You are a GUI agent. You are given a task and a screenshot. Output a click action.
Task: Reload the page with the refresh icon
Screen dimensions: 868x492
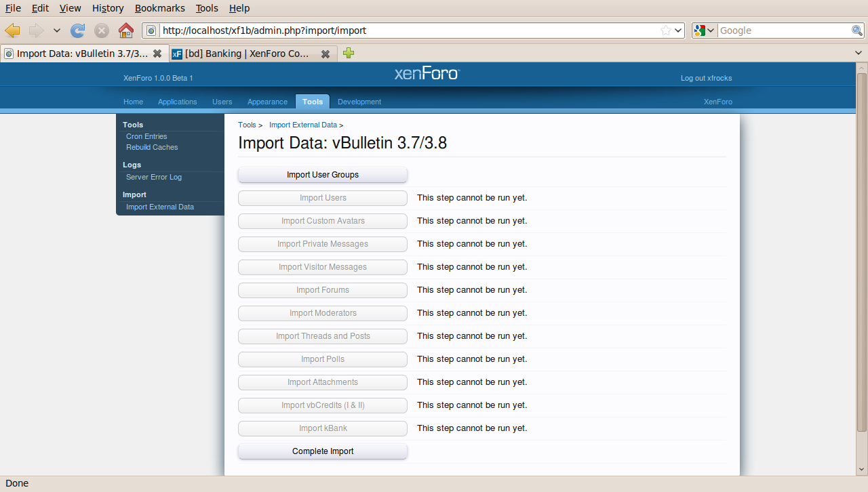point(78,30)
